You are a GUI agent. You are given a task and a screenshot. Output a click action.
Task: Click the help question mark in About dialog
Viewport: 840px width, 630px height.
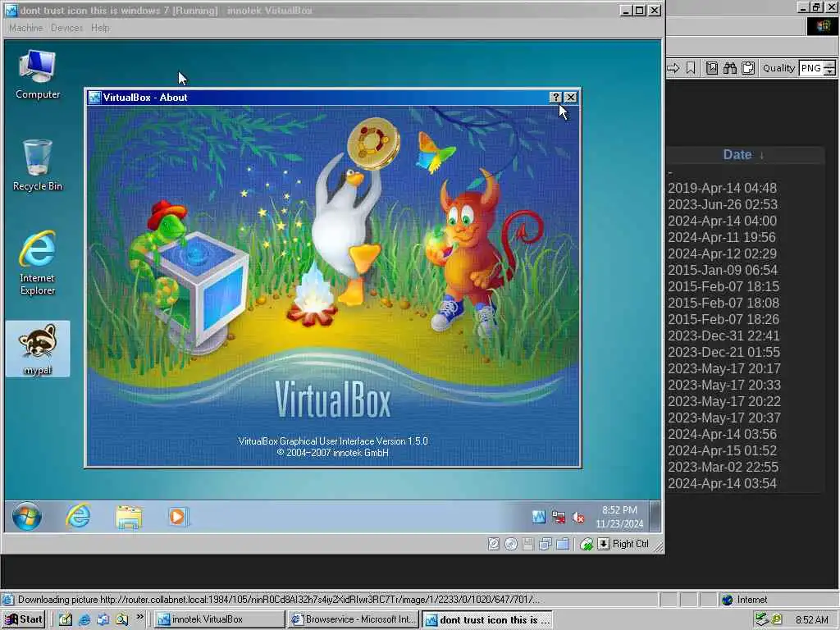tap(555, 97)
